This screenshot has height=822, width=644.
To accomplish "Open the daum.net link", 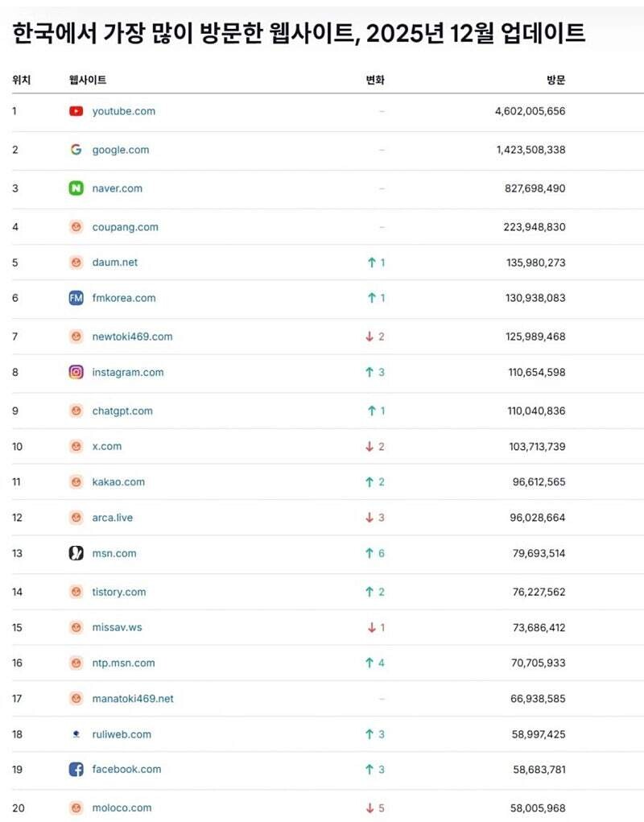I will (x=114, y=262).
